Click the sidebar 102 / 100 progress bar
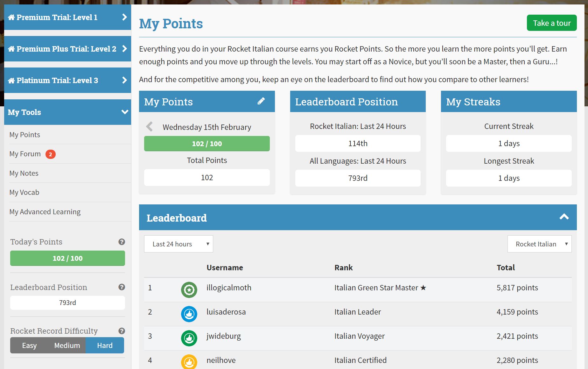The width and height of the screenshot is (588, 369). tap(67, 258)
